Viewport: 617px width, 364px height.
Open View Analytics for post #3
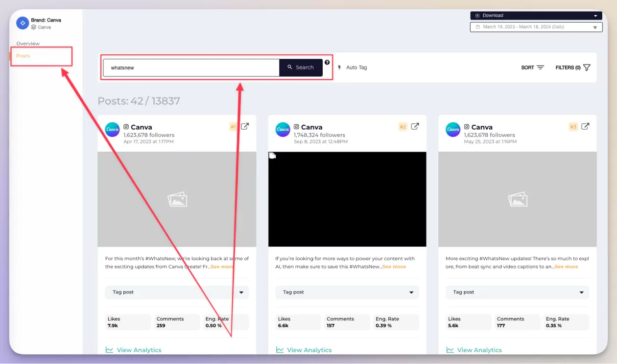[474, 350]
